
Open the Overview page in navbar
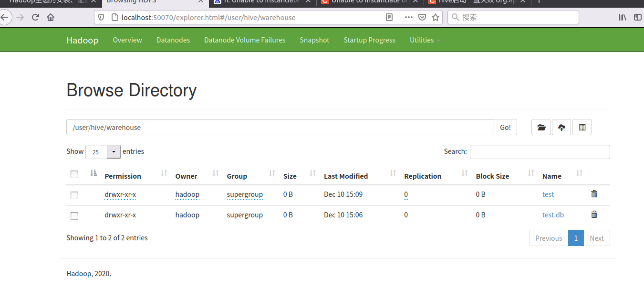127,40
